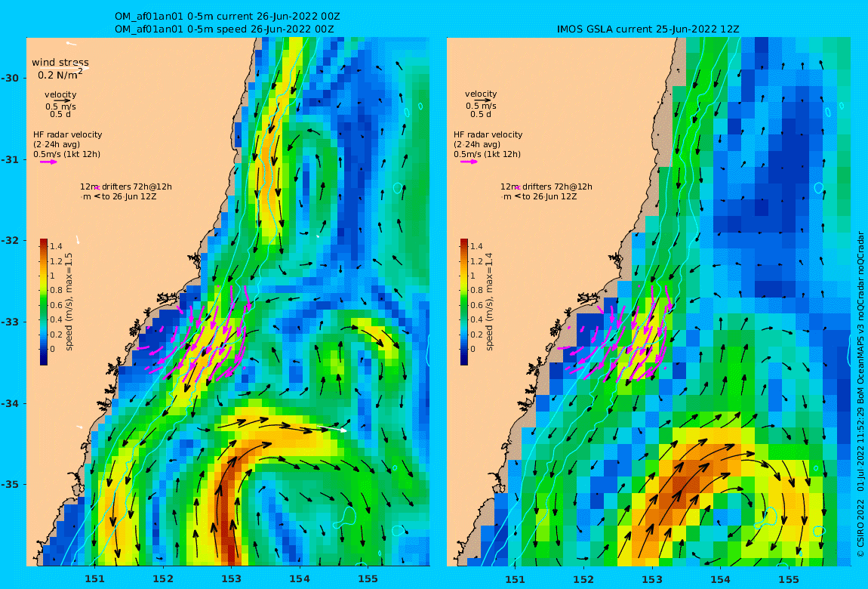Click the -33 latitude axis label

point(11,322)
